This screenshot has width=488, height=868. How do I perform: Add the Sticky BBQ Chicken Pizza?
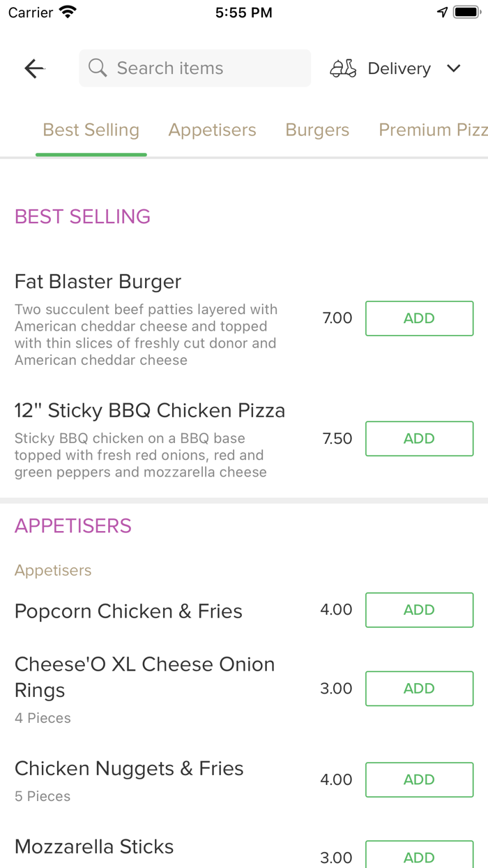tap(419, 438)
